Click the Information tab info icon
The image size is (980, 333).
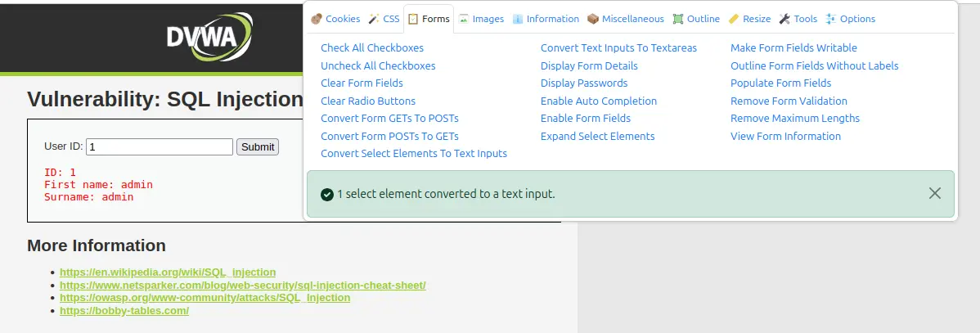tap(518, 19)
